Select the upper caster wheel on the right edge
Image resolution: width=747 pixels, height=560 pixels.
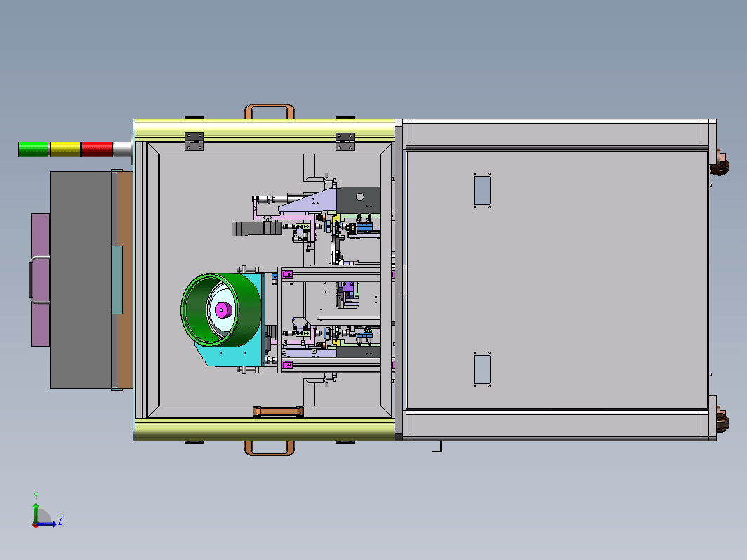point(720,163)
